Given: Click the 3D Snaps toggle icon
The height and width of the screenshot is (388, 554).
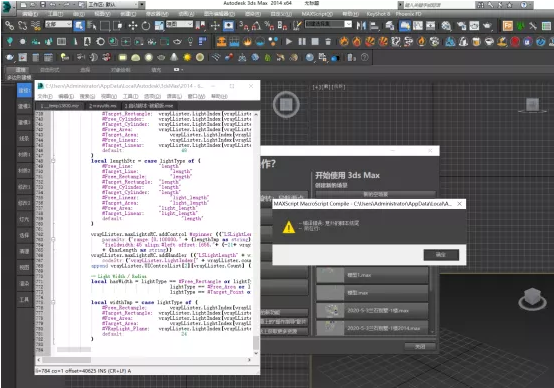Looking at the screenshot, I should pos(243,25).
